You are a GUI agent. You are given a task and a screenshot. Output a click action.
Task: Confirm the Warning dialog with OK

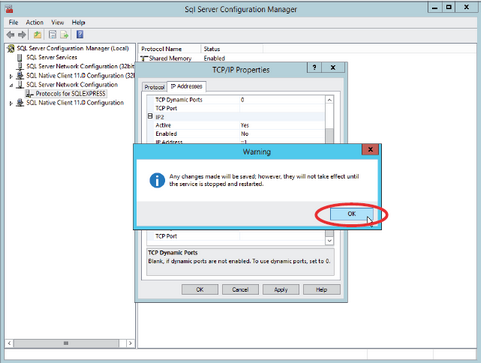coord(352,214)
